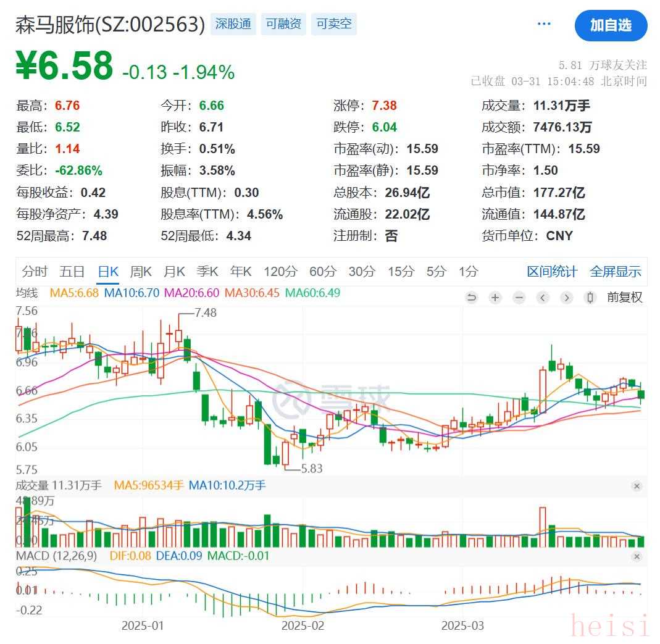Click the 总市值 177.27亿 value

(559, 193)
